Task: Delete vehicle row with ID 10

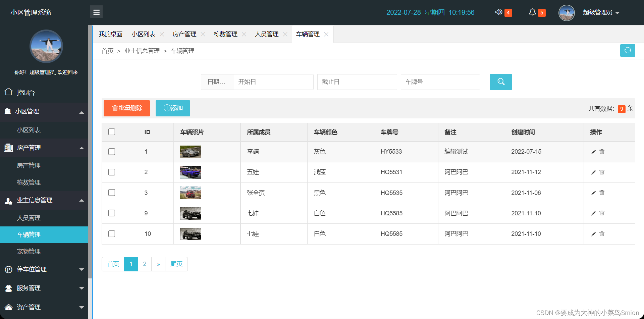Action: point(602,234)
